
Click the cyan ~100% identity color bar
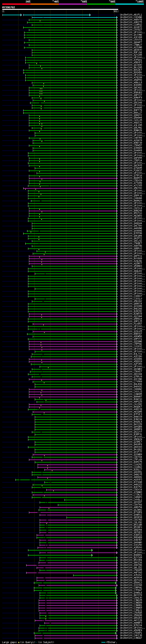[130, 4]
